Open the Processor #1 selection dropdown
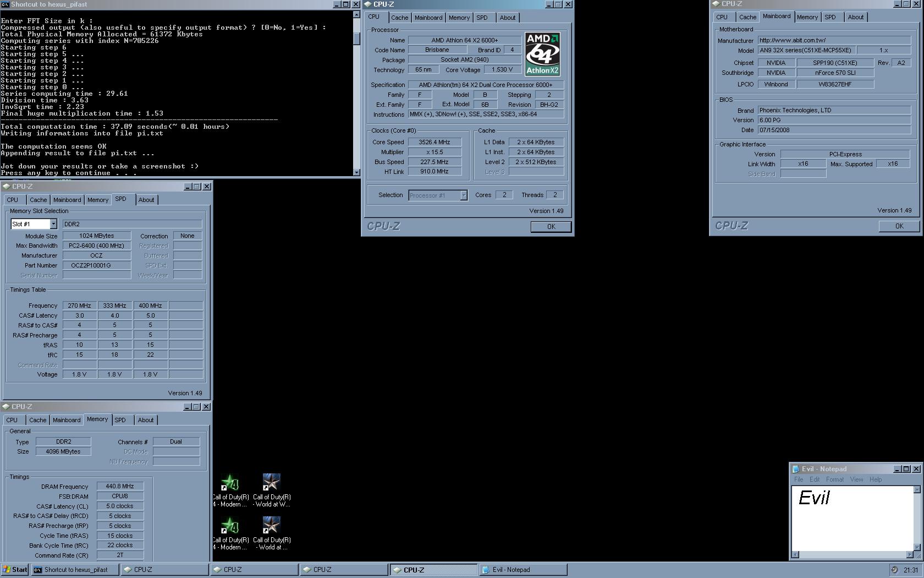The width and height of the screenshot is (924, 578). 464,195
